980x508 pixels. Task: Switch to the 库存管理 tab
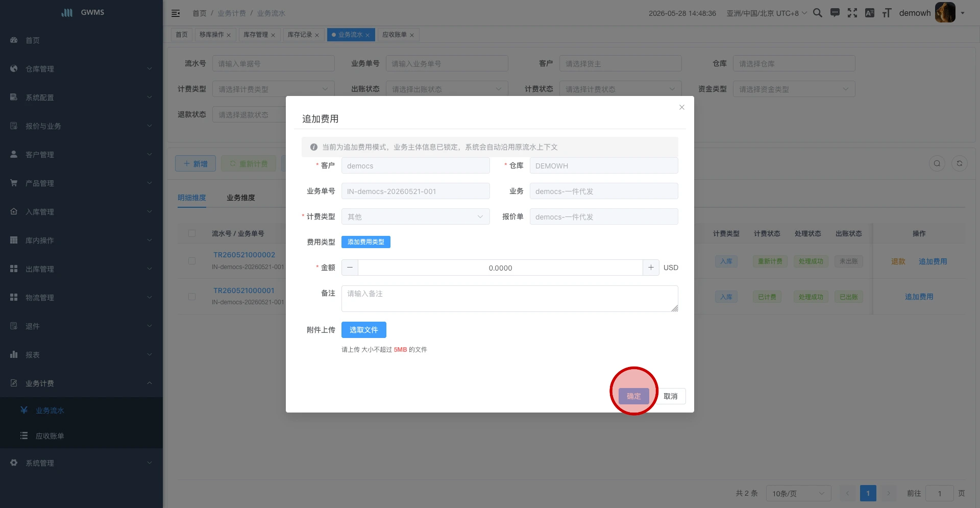click(x=259, y=35)
